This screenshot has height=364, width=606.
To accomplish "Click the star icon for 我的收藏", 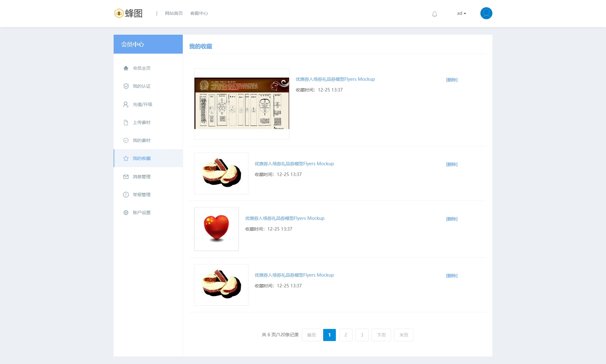I will coord(126,158).
